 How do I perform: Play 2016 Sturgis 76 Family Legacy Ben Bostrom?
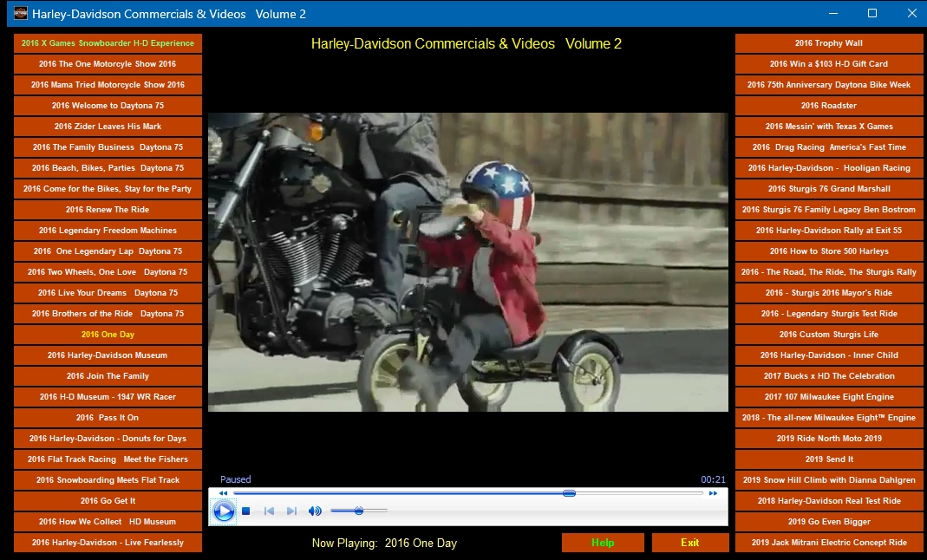click(829, 209)
